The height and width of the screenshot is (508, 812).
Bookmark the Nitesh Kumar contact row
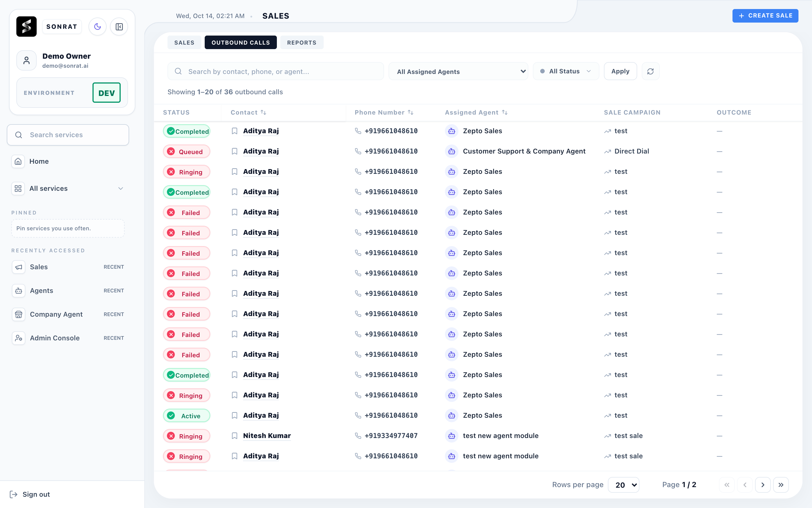[235, 436]
